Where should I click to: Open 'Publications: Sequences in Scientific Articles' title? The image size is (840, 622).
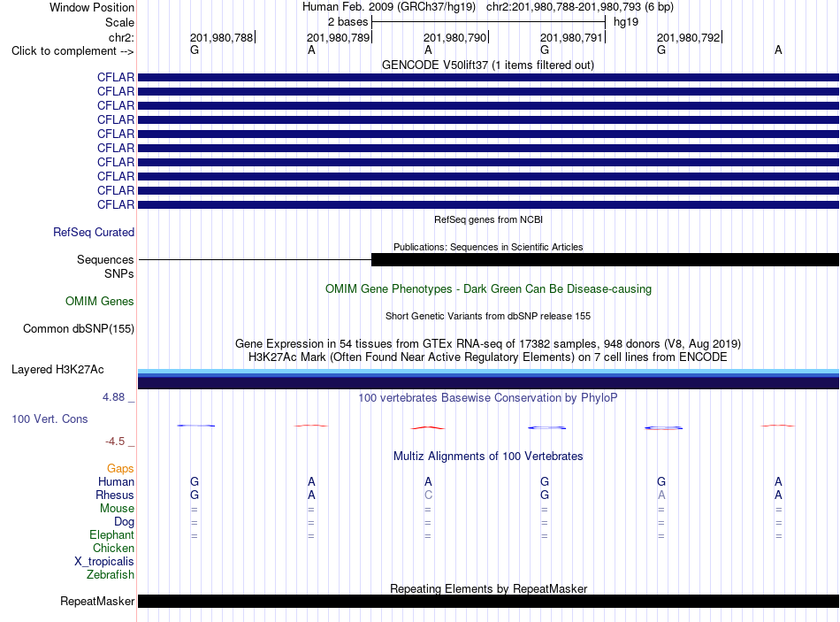coord(488,247)
